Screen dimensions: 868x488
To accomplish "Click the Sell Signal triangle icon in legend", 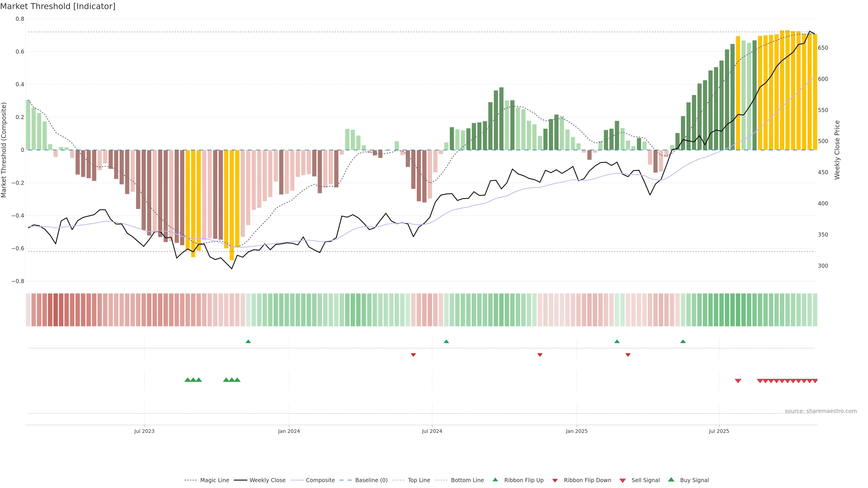I will point(623,481).
